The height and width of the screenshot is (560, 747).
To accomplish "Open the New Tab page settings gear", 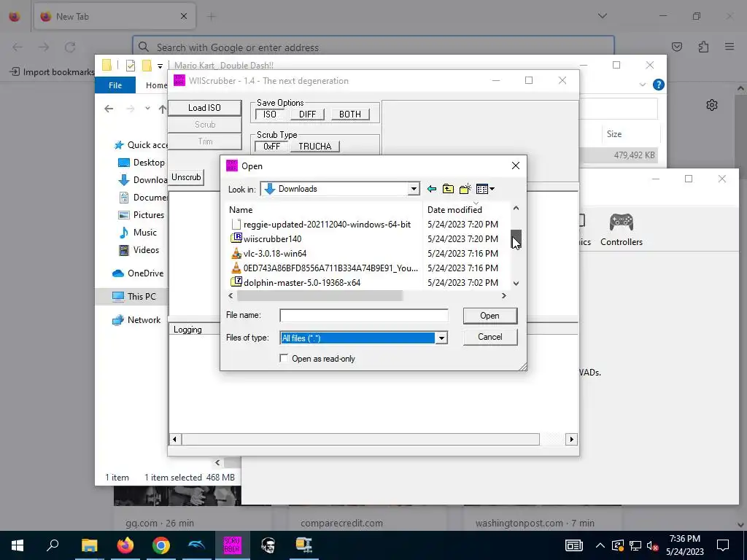I will [x=712, y=105].
